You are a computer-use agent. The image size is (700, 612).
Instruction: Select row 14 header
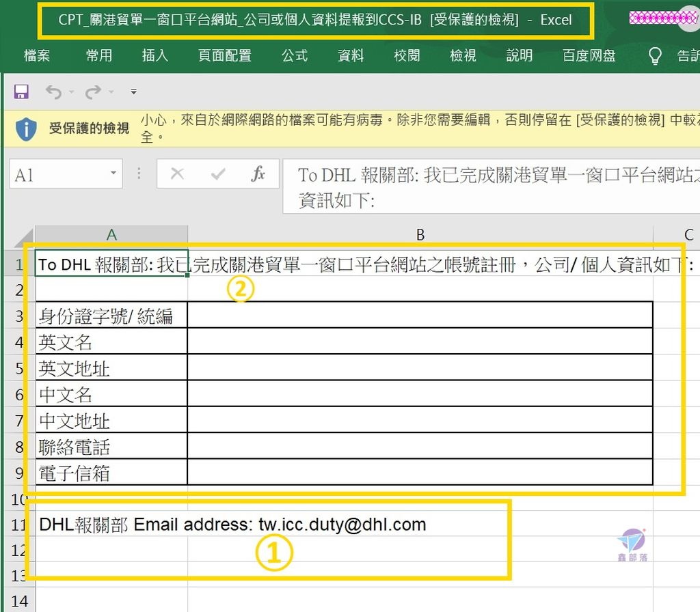point(19,601)
